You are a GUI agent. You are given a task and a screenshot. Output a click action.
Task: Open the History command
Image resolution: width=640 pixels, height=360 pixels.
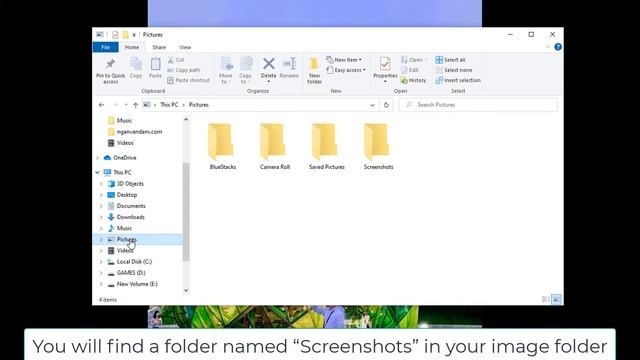point(413,80)
